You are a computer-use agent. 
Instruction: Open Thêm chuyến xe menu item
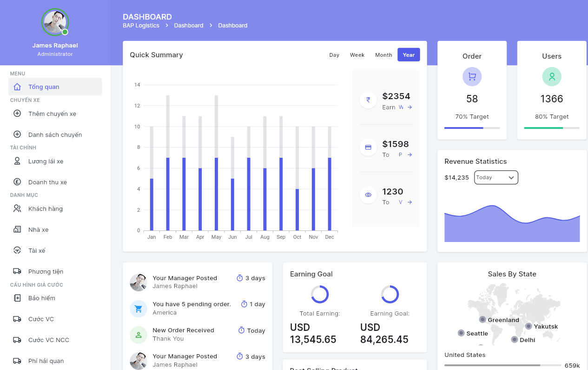[52, 114]
